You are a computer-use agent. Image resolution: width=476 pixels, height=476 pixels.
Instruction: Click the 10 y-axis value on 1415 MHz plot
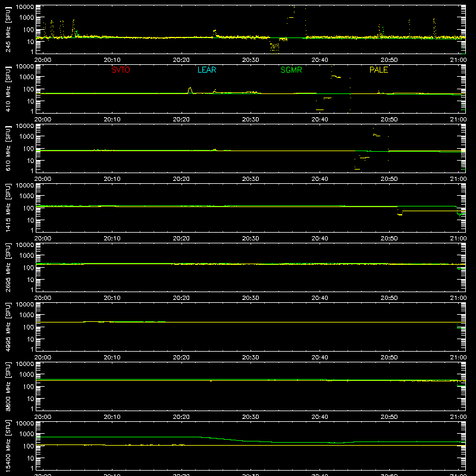click(x=30, y=220)
